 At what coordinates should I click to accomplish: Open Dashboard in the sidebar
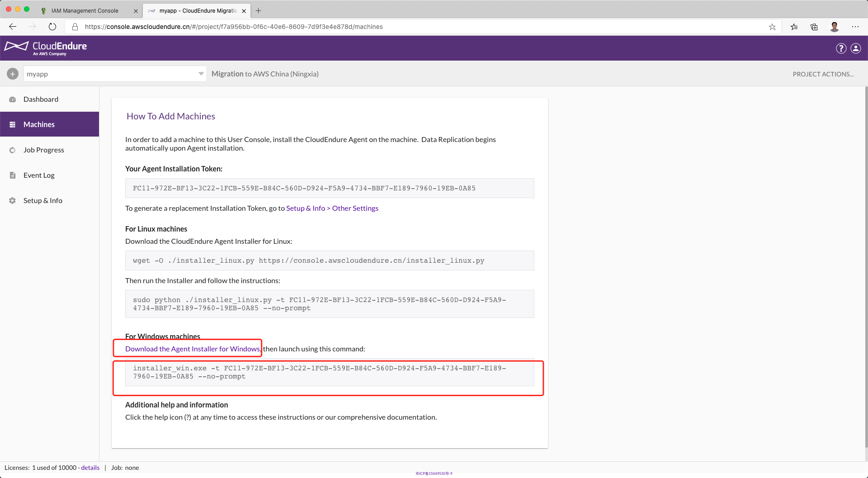click(41, 99)
